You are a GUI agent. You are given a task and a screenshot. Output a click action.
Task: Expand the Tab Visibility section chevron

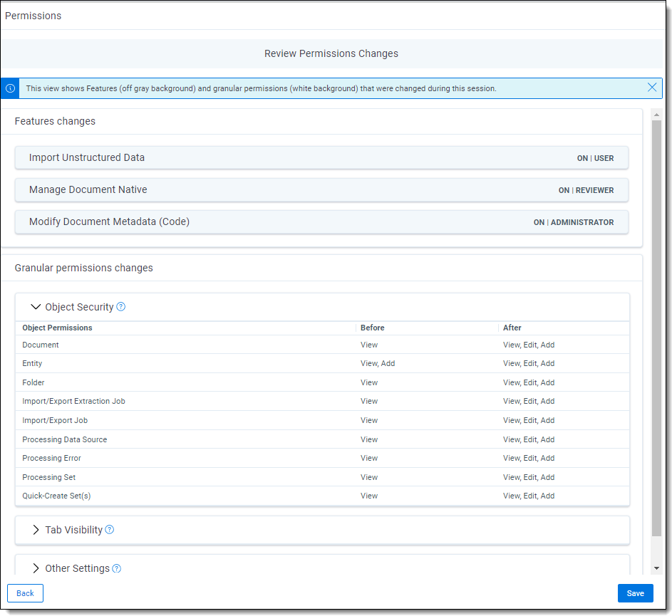point(36,529)
